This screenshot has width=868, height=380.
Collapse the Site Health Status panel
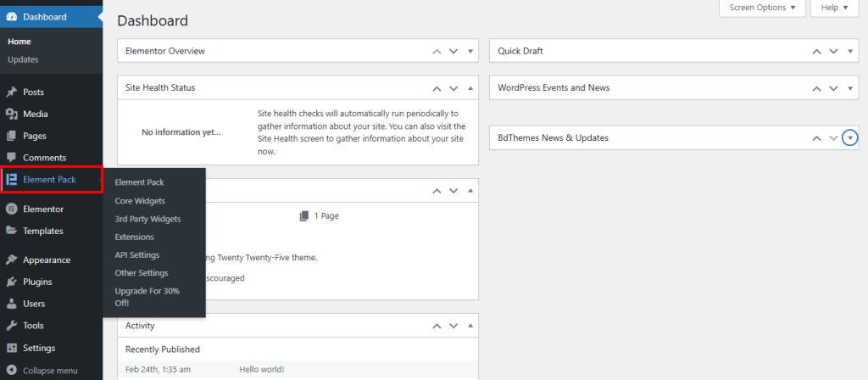470,88
